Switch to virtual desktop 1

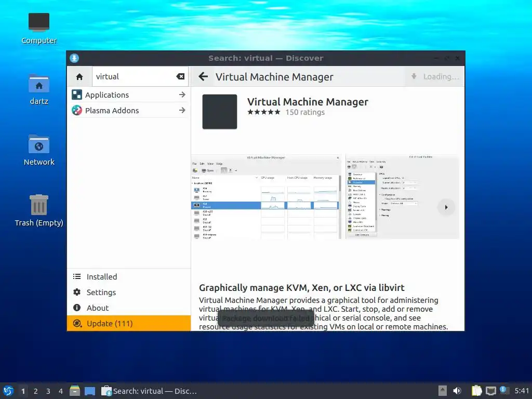(23, 391)
